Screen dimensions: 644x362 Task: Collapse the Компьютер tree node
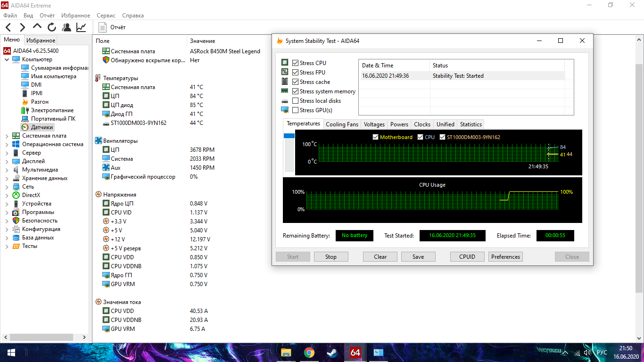pos(7,59)
